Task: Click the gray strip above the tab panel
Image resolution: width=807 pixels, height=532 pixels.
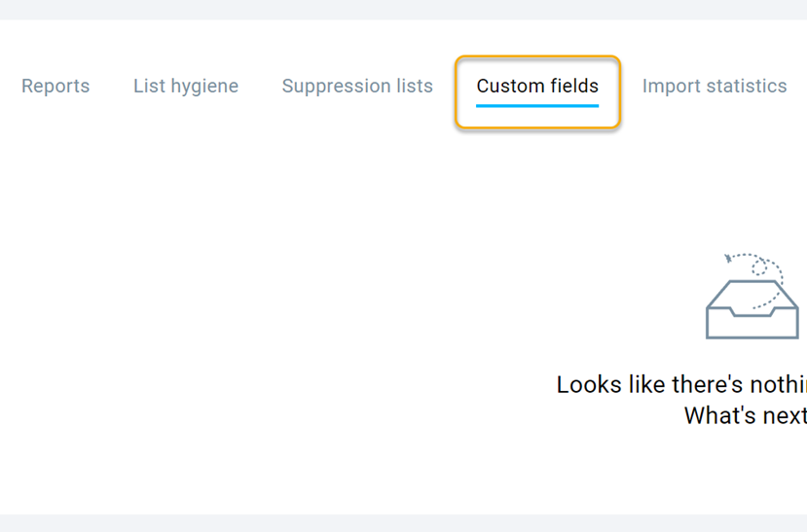Action: click(389, 10)
